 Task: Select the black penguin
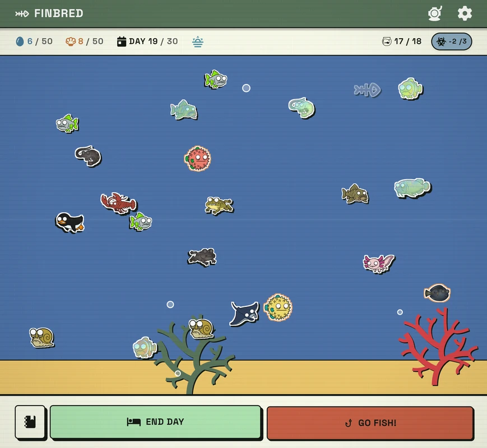coord(69,222)
